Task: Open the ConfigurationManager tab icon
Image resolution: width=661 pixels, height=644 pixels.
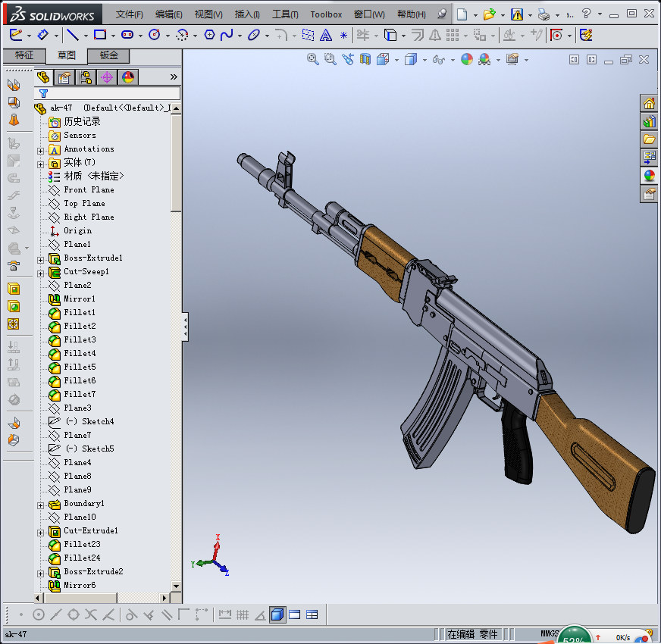Action: [86, 77]
